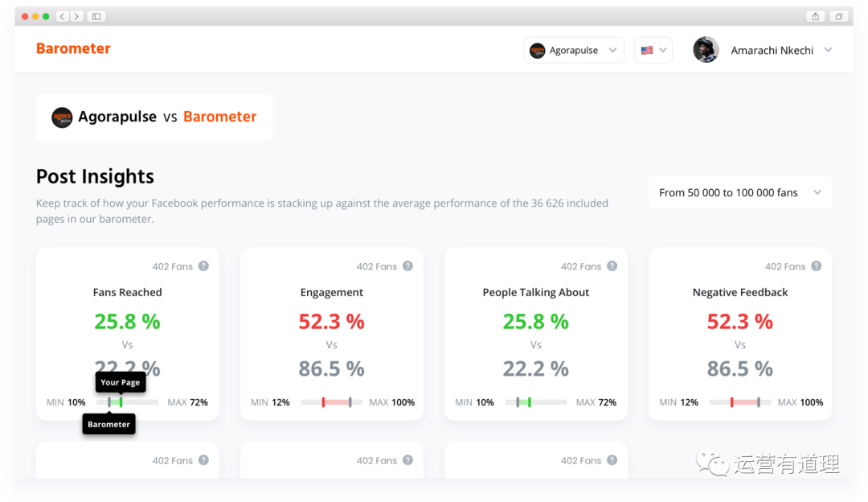Image resolution: width=868 pixels, height=502 pixels.
Task: Click the show tabs icon in title bar
Action: coord(838,16)
